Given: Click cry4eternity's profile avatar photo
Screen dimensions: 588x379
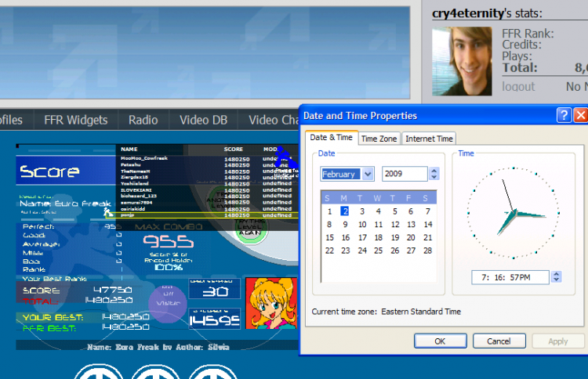Looking at the screenshot, I should (462, 61).
